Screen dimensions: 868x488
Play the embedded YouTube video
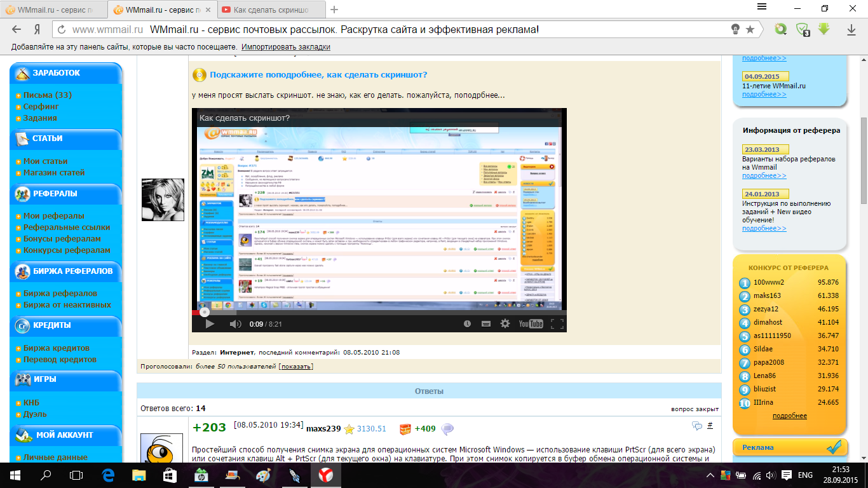[209, 324]
